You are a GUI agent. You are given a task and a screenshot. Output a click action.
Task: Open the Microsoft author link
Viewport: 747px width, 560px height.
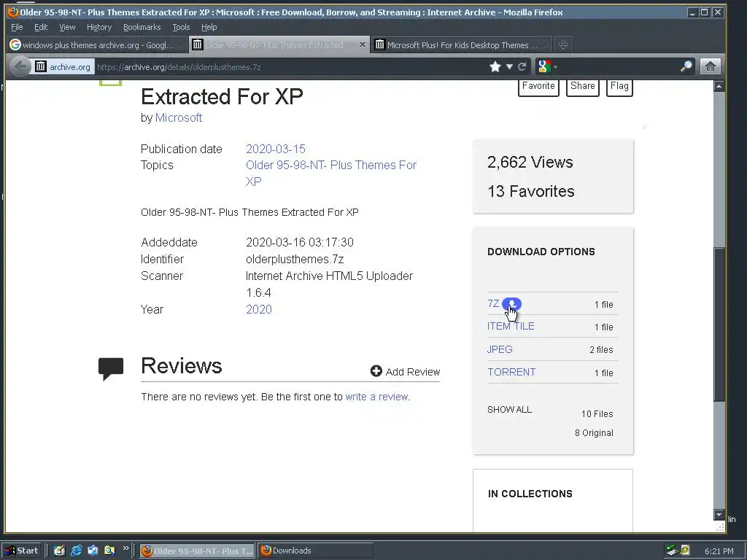pyautogui.click(x=179, y=117)
